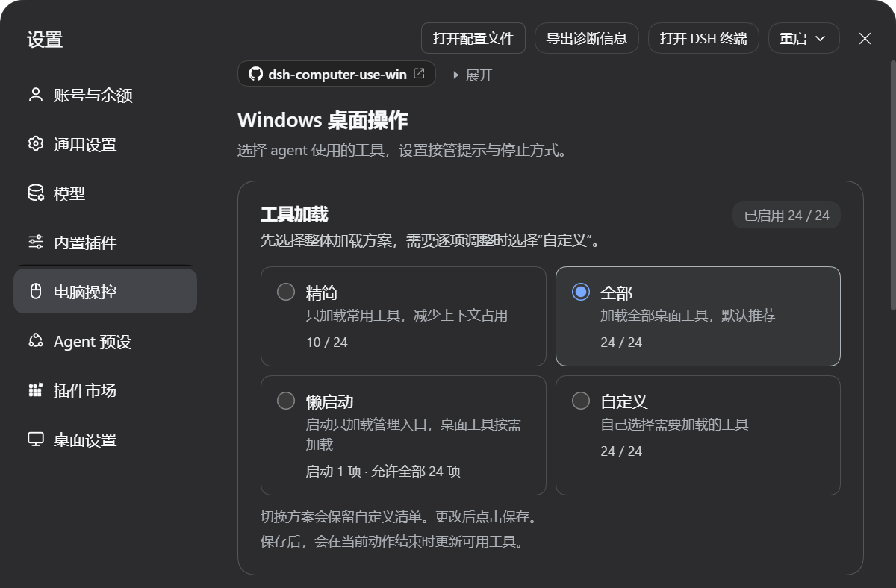896x588 pixels.
Task: Go to 通用设置 section
Action: [x=105, y=144]
